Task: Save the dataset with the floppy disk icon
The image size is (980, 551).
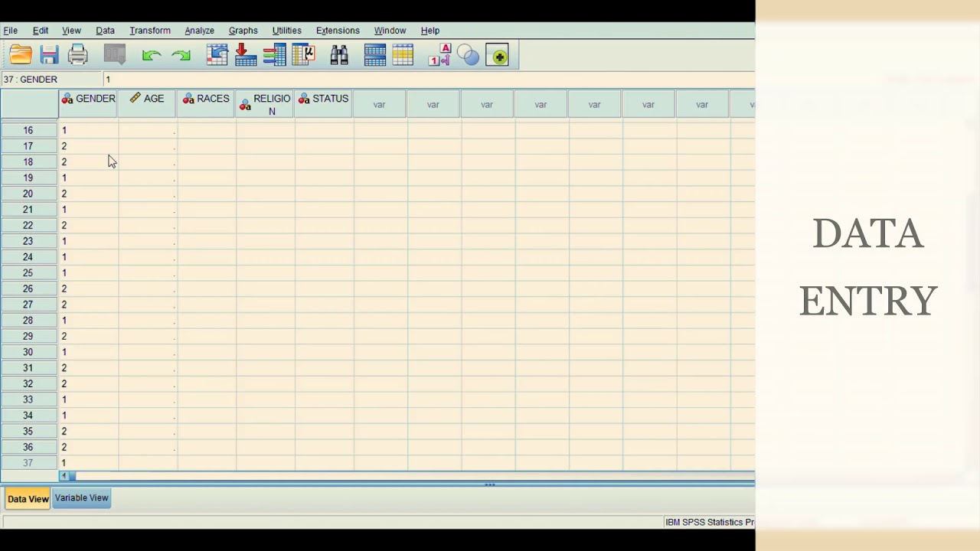Action: click(49, 55)
